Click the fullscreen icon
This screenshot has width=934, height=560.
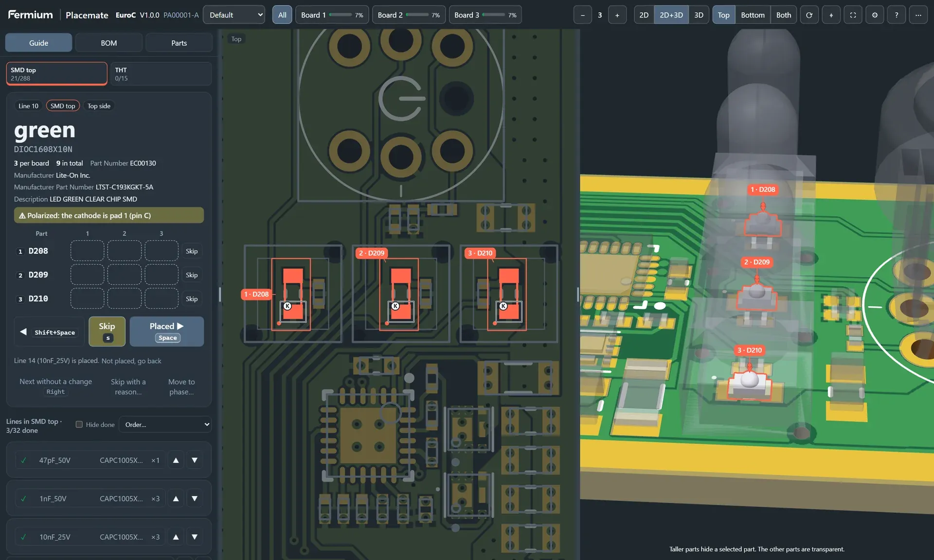coord(853,15)
